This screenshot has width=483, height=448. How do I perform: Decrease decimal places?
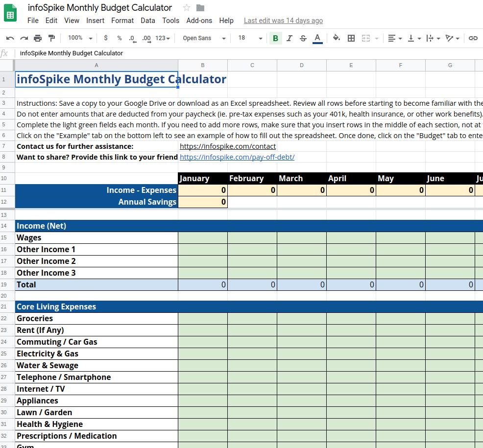(x=132, y=39)
